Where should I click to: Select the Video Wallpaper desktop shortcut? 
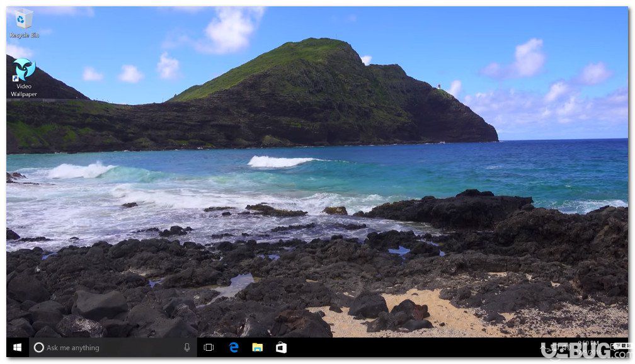pyautogui.click(x=24, y=77)
